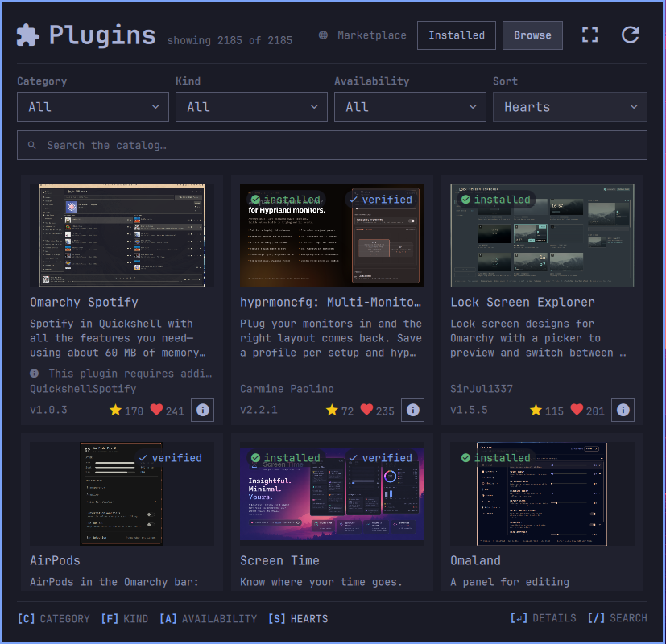Click the Omaland plugin title
Screen dimensions: 666x644
pos(475,561)
